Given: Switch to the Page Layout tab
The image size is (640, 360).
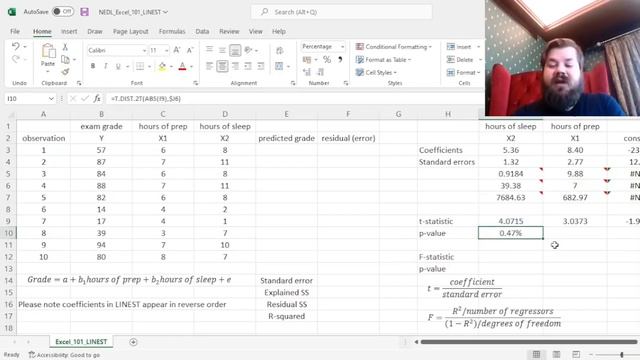Looking at the screenshot, I should (x=131, y=31).
